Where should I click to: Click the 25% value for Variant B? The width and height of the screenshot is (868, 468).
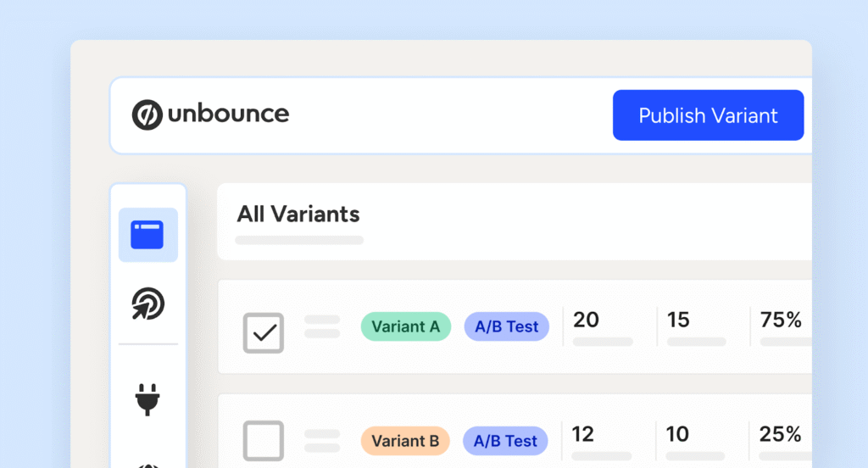point(781,435)
